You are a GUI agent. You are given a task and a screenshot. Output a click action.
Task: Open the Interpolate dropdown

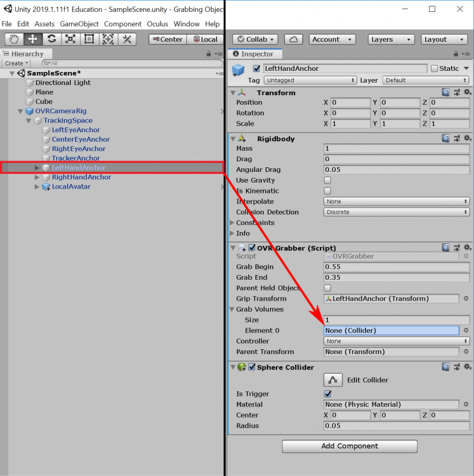point(396,201)
